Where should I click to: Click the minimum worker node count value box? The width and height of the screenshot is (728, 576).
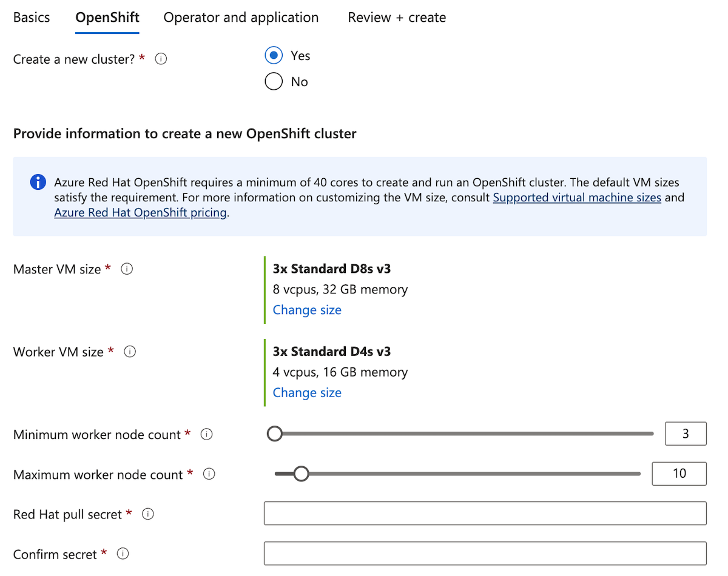tap(686, 434)
